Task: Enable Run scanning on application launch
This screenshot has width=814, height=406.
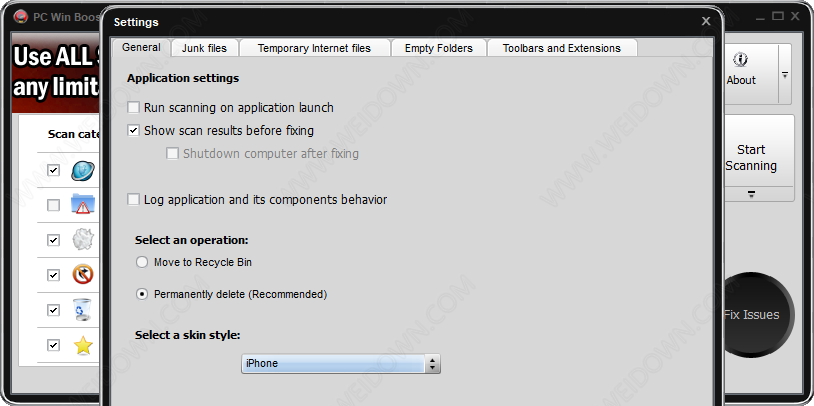Action: [x=134, y=107]
